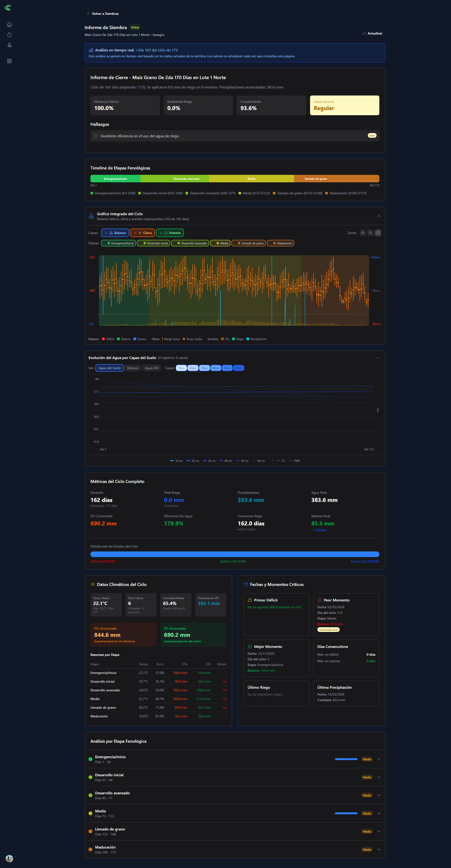Click the leve severity badge in Hallazgos
This screenshot has width=451, height=868.
tap(372, 136)
